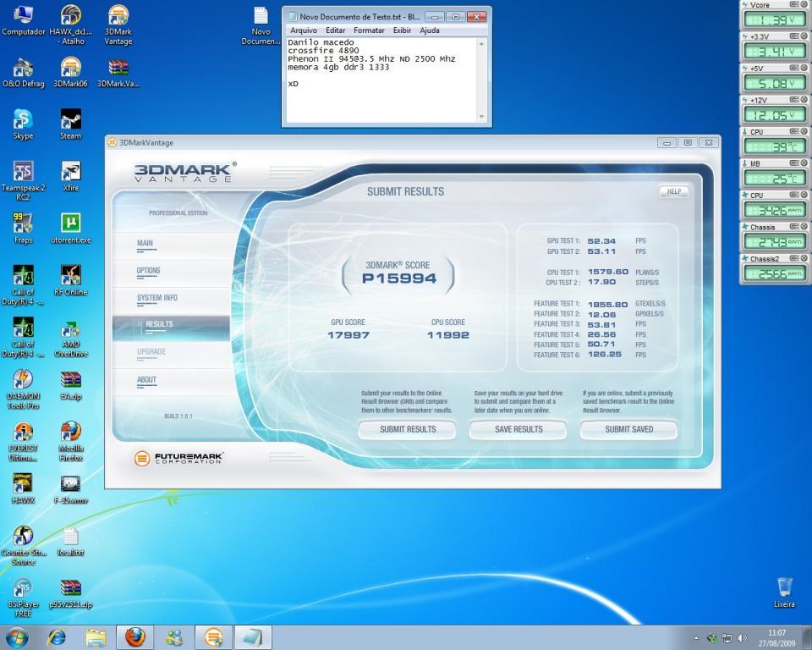Launch Skype from desktop
This screenshot has height=650, width=812.
click(x=24, y=125)
